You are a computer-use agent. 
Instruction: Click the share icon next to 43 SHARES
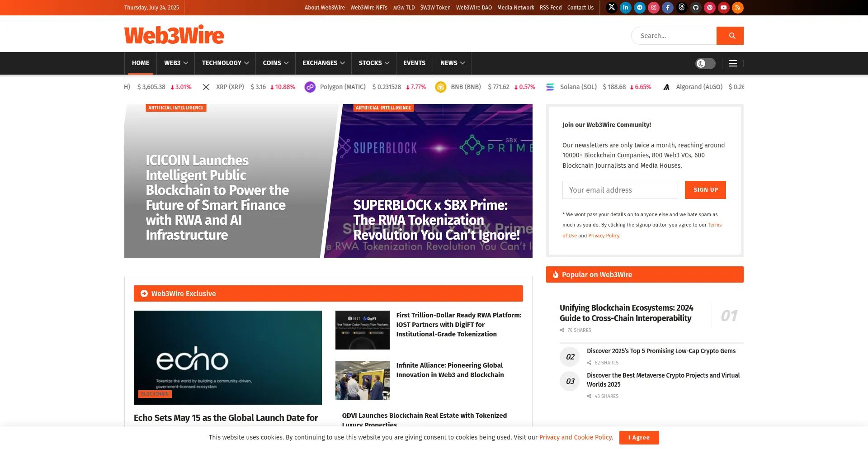point(589,396)
